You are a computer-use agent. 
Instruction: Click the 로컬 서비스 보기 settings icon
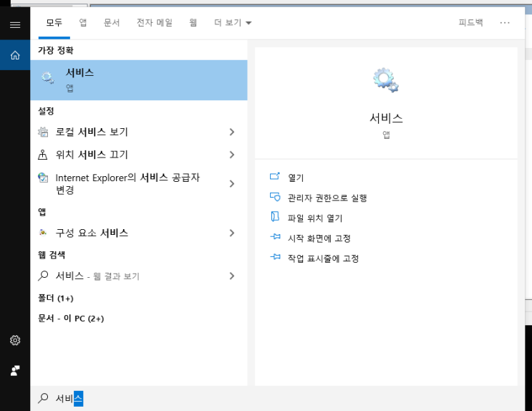pos(43,132)
